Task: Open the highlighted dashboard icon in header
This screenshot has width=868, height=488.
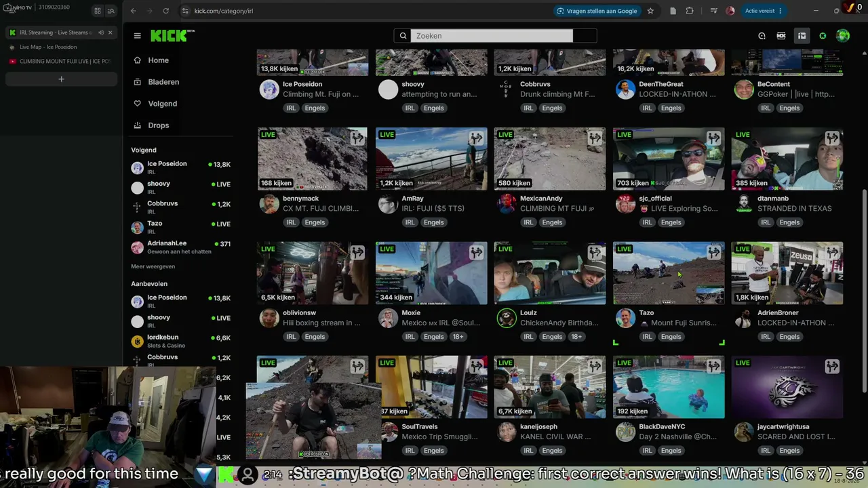Action: (802, 36)
